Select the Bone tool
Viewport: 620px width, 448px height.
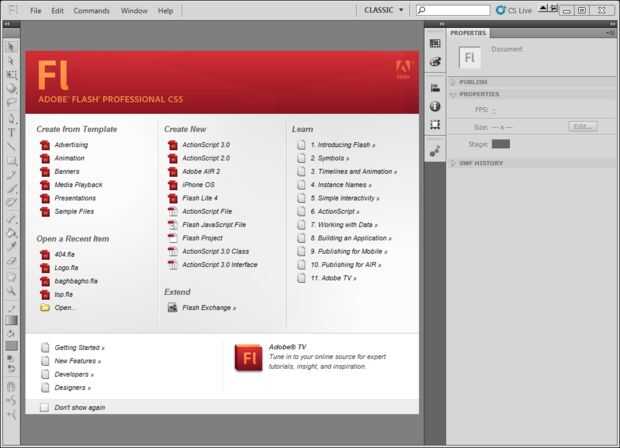(x=11, y=219)
